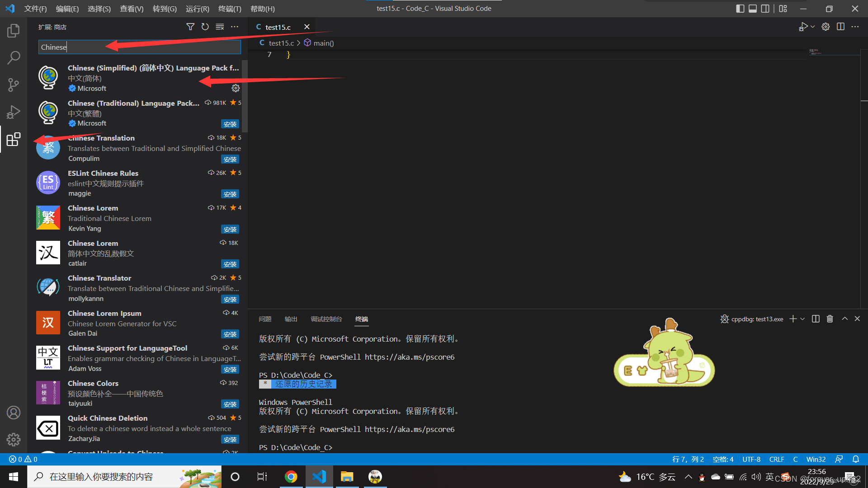Open the Run and Debug view
Viewport: 868px width, 488px height.
pyautogui.click(x=14, y=112)
